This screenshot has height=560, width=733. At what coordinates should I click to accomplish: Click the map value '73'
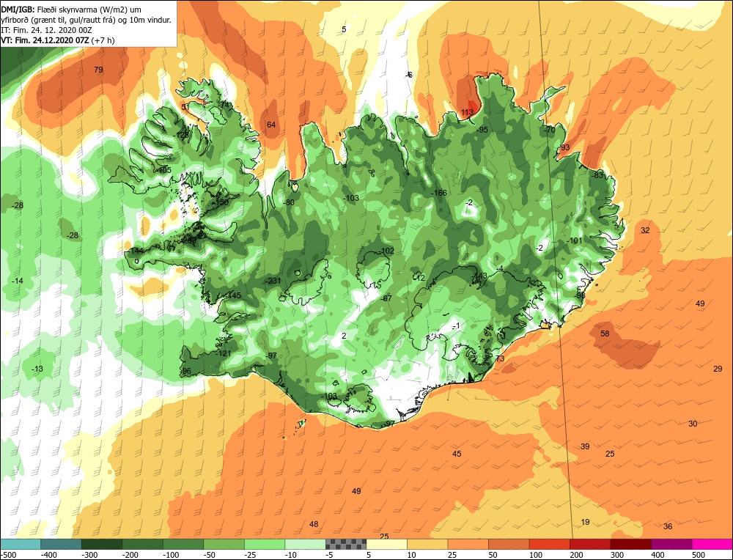point(500,358)
